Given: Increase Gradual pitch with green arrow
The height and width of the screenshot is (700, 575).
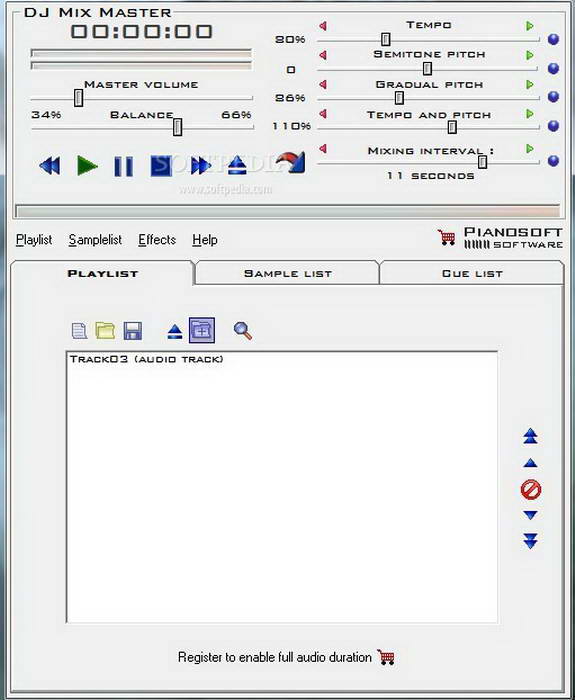Looking at the screenshot, I should (529, 84).
